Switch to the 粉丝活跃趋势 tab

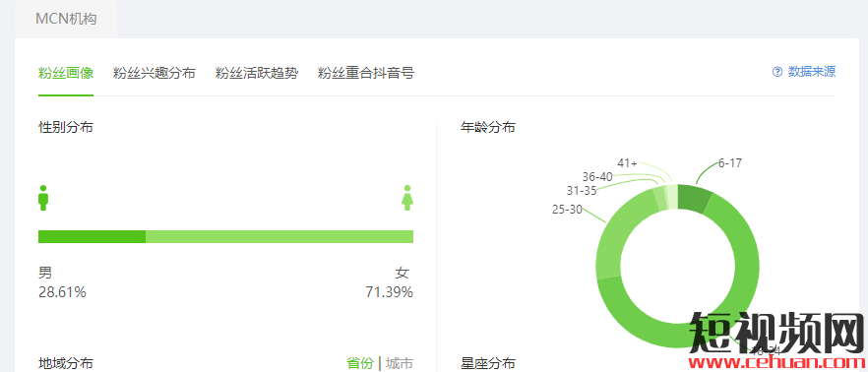pyautogui.click(x=256, y=73)
